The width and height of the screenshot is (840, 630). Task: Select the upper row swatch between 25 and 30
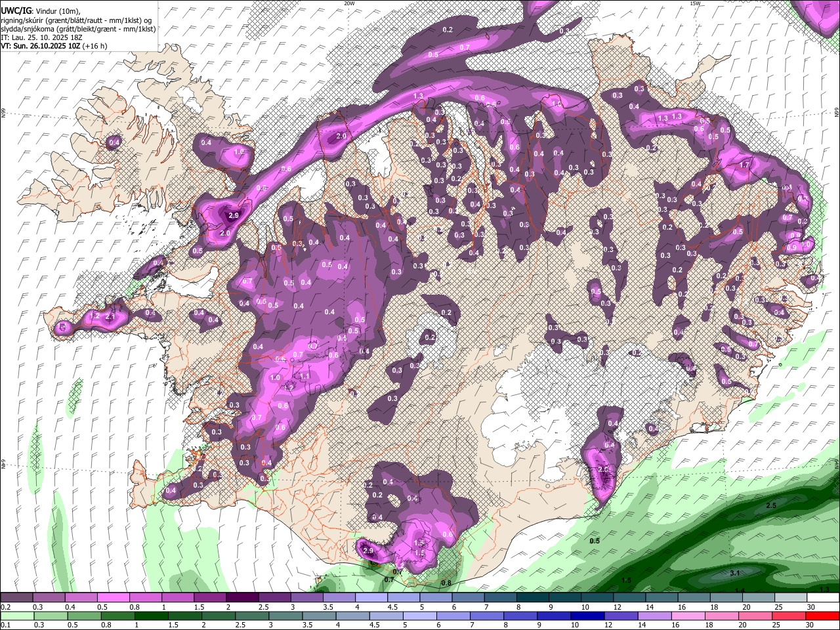coord(791,598)
